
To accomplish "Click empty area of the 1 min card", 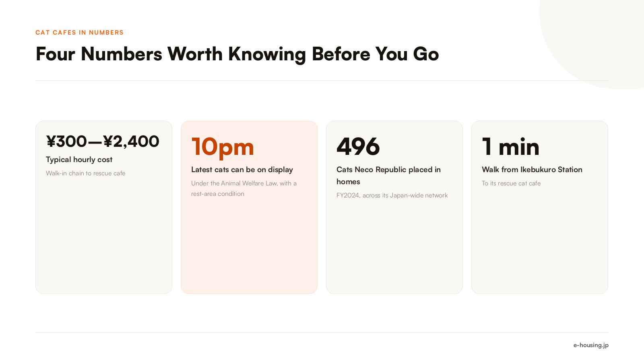I will tap(540, 241).
